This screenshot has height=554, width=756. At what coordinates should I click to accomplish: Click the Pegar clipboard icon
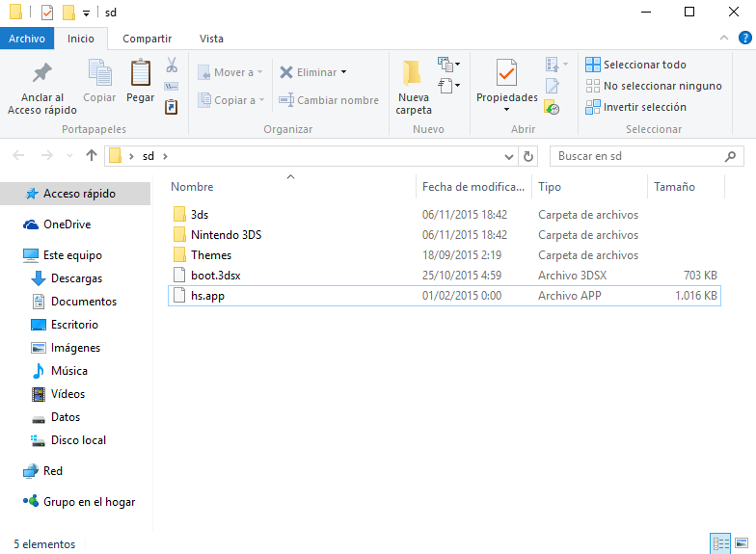[141, 73]
